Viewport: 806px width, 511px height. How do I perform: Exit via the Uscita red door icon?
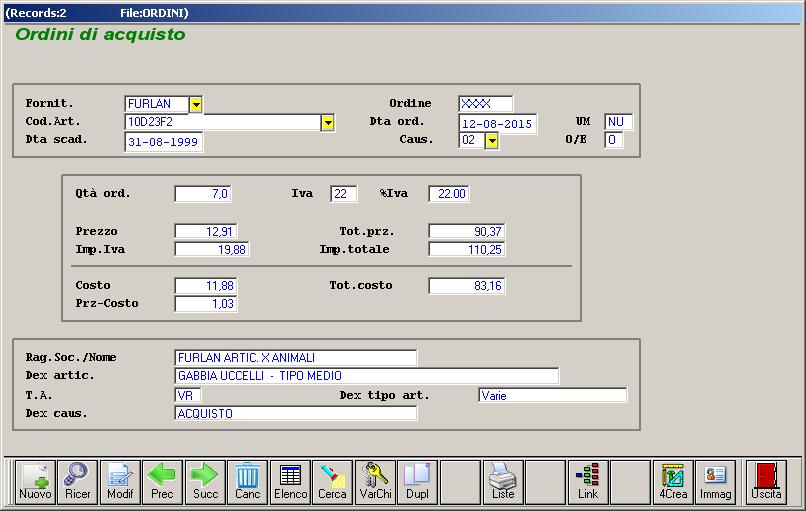coord(766,482)
